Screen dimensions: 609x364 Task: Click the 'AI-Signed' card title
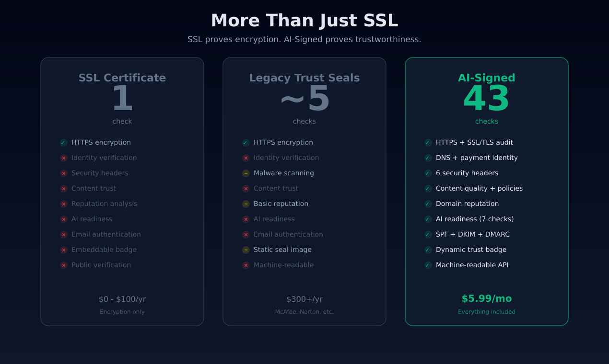point(487,78)
